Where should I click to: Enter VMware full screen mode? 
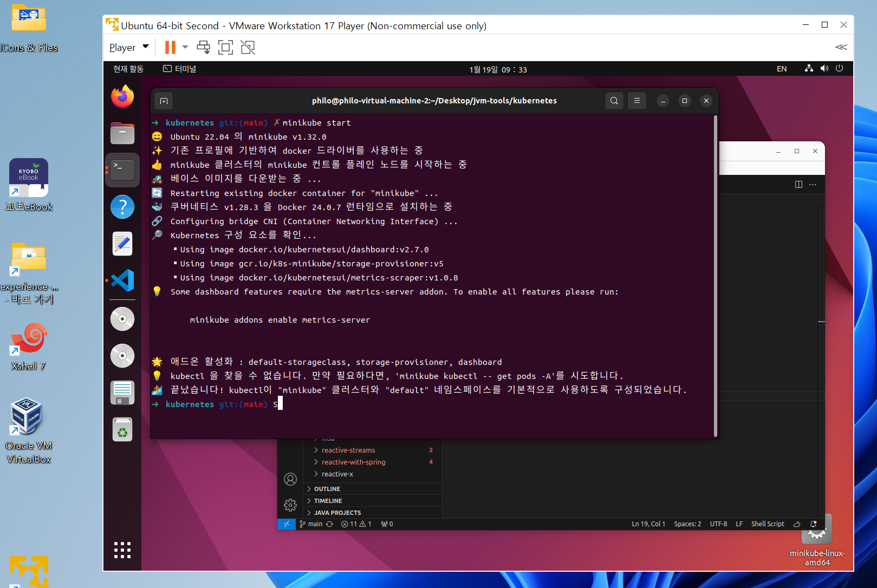coord(225,48)
